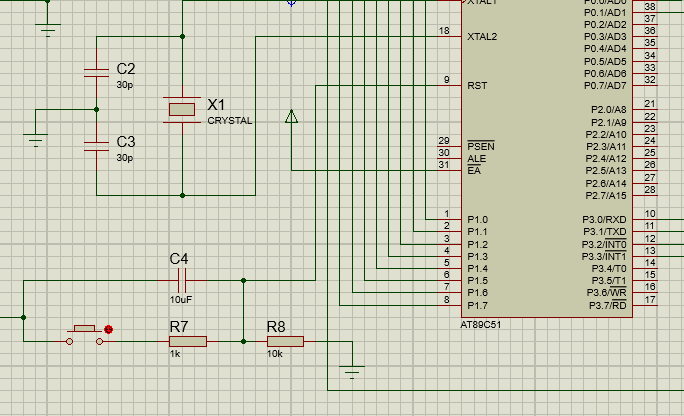684x416 pixels.
Task: Click the XTAL2 pin 18
Action: 447,37
